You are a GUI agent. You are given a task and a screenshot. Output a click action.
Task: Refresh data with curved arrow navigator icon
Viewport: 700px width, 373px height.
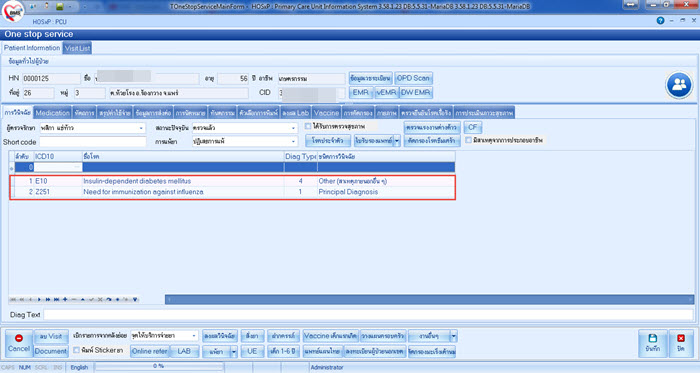pyautogui.click(x=108, y=299)
